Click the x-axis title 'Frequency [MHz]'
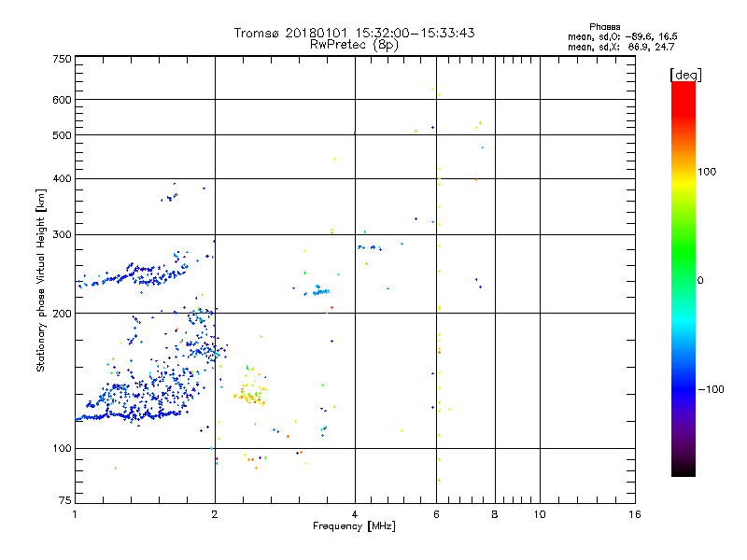The width and height of the screenshot is (747, 560). click(x=354, y=526)
